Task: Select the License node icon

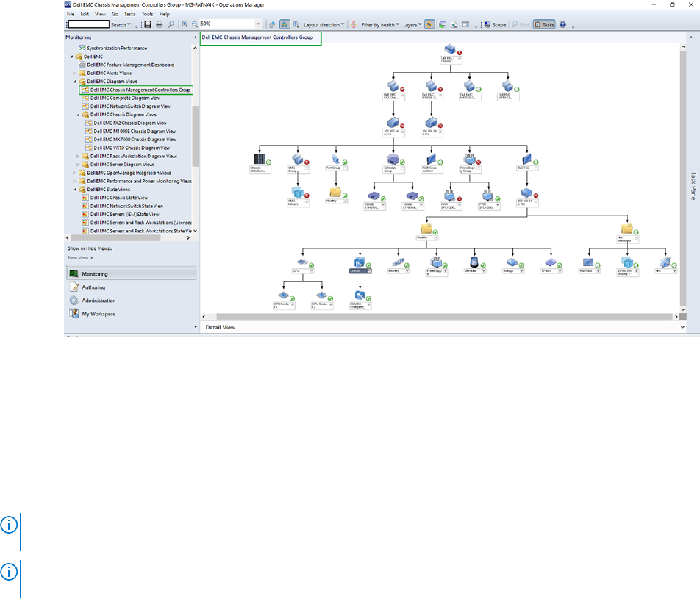Action: 360,262
